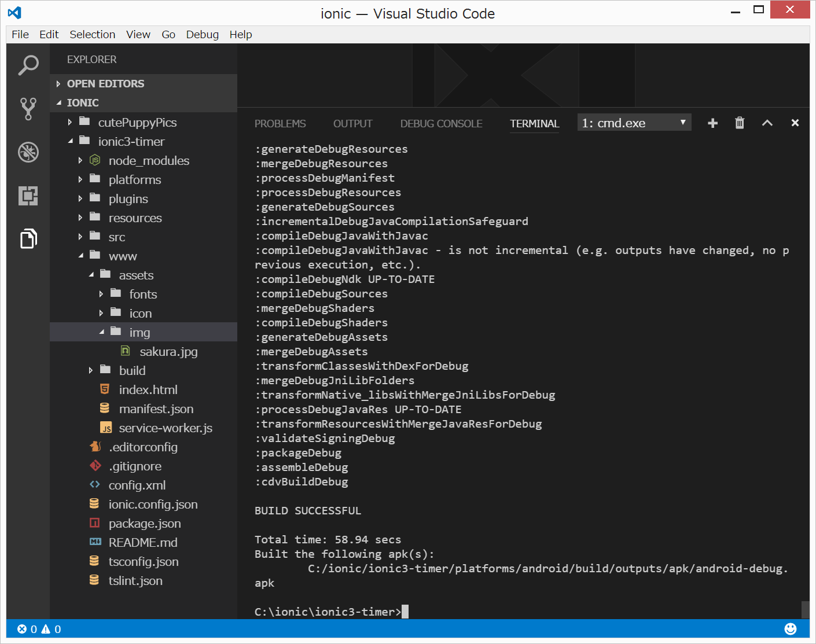Open the Extensions view icon
Image resolution: width=816 pixels, height=644 pixels.
tap(28, 196)
